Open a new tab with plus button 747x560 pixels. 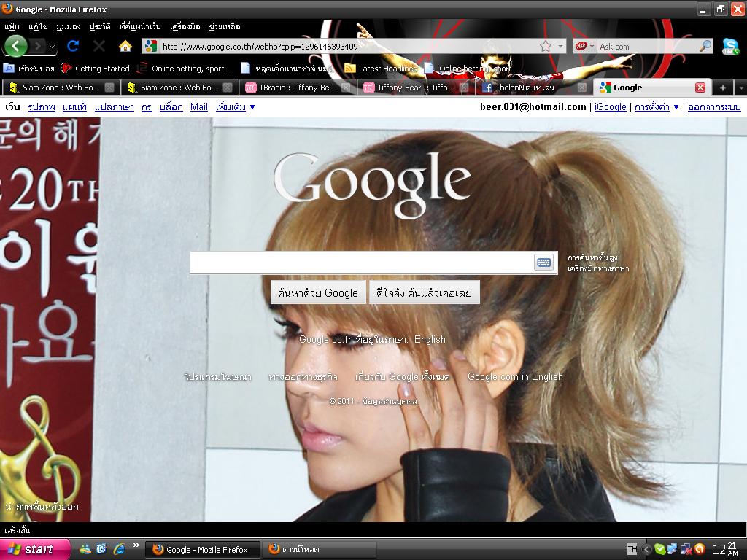tap(723, 87)
